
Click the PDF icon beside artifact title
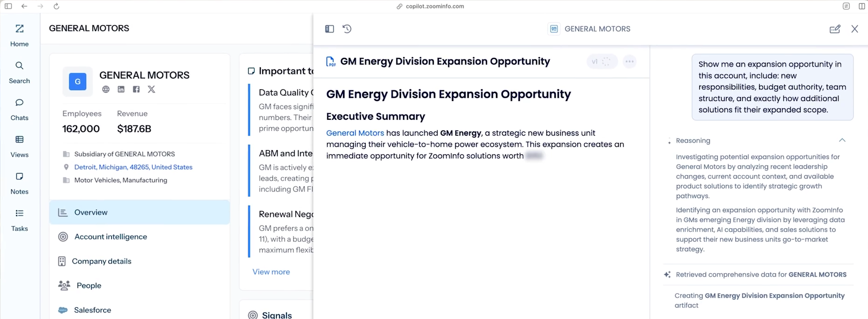pyautogui.click(x=331, y=62)
